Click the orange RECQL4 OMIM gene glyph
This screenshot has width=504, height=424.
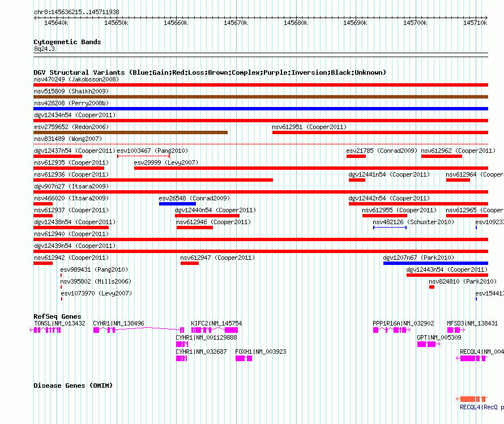tap(472, 399)
